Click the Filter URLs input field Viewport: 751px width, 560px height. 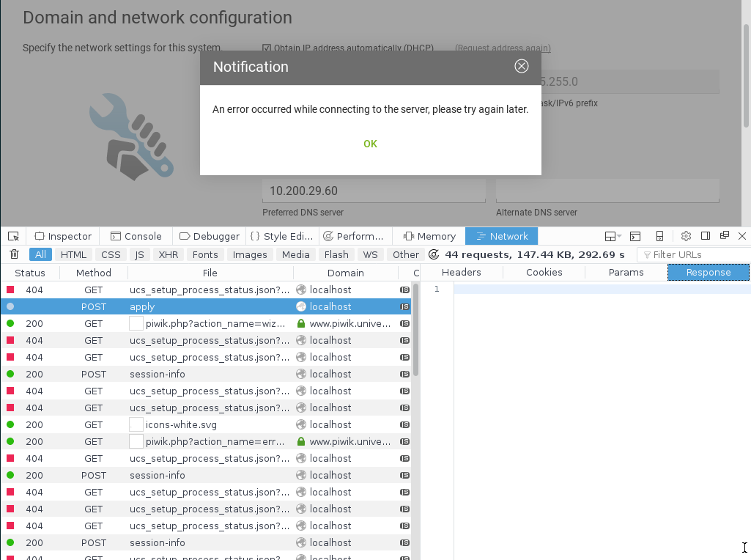coord(696,254)
